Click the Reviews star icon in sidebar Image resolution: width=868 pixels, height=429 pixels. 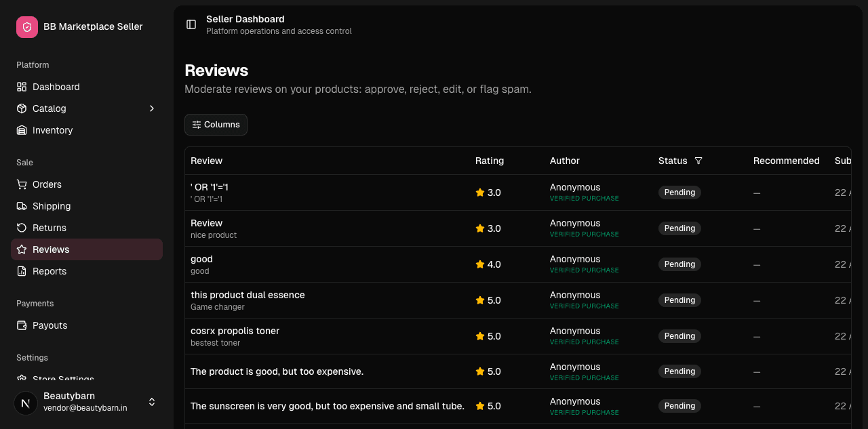pyautogui.click(x=22, y=249)
